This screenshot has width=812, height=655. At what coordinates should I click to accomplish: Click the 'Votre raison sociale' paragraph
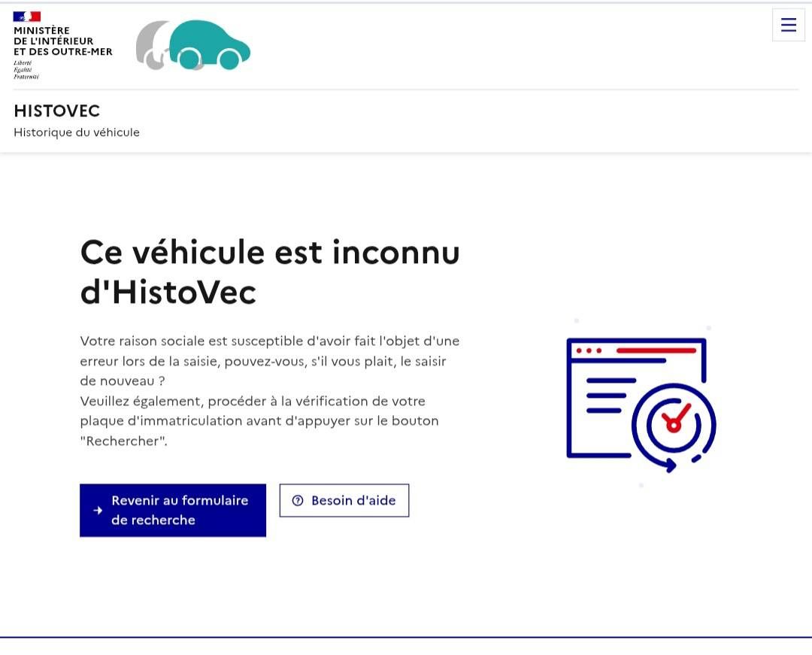270,361
